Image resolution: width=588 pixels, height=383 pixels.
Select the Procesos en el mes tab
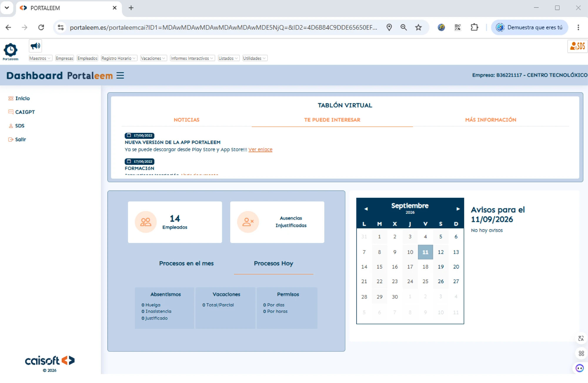[x=186, y=263]
